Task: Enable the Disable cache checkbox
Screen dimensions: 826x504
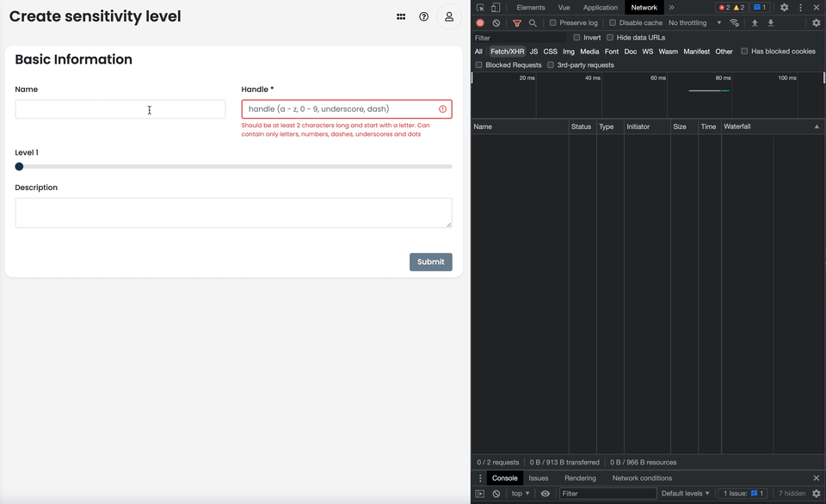Action: coord(611,22)
